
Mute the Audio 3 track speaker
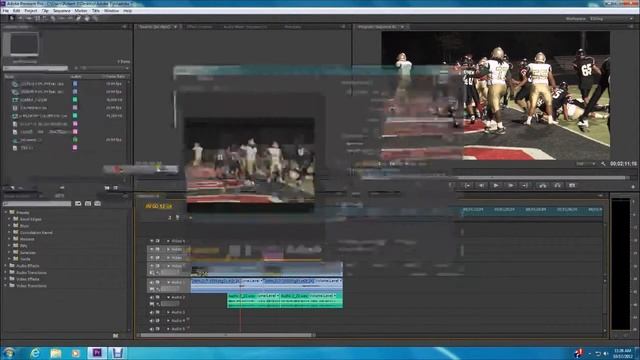pos(151,313)
